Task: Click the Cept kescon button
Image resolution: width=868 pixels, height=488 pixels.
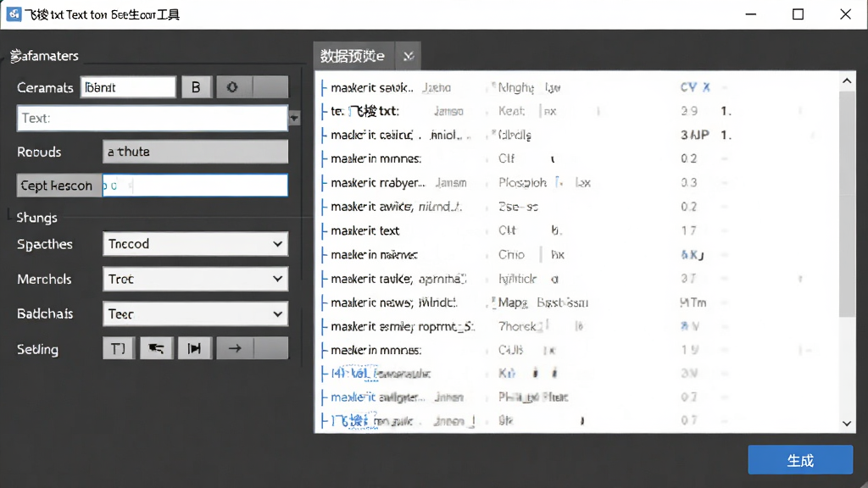Action: point(58,186)
